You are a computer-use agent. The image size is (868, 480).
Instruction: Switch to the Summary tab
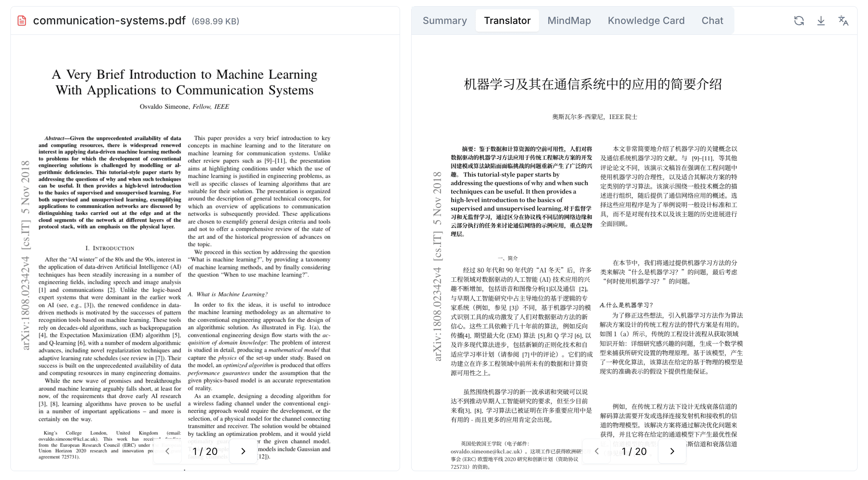coord(444,20)
